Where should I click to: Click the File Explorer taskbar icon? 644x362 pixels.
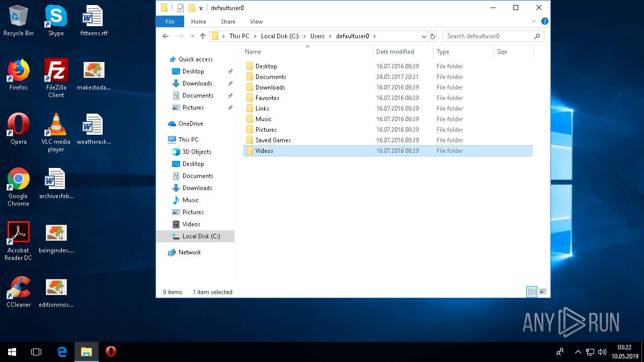point(87,352)
